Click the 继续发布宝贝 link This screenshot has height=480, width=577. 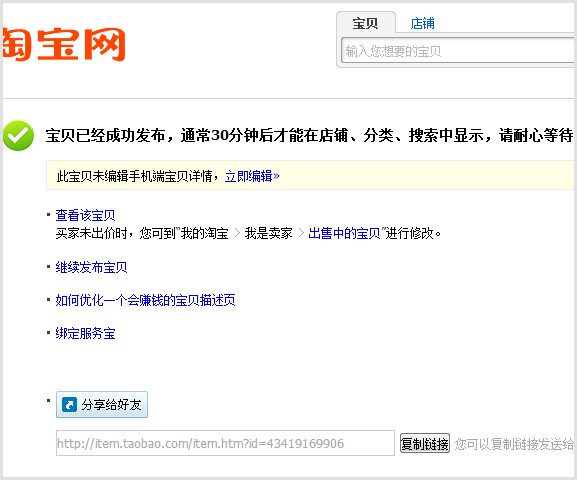point(91,267)
